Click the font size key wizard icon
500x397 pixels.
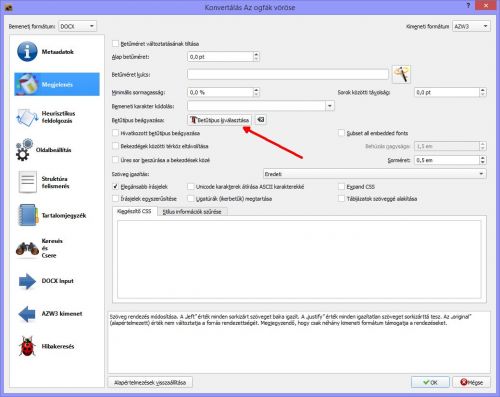pos(401,74)
